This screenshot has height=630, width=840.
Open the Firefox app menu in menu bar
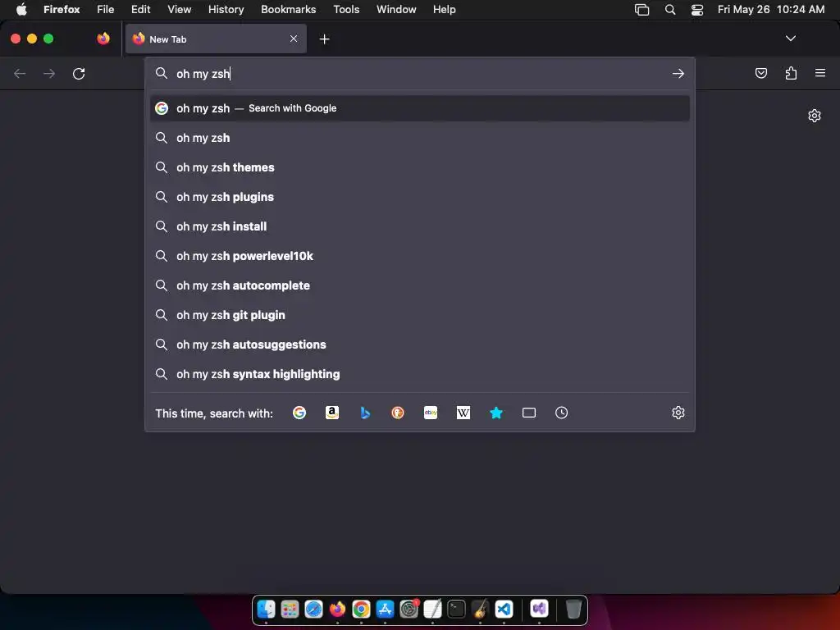coord(62,9)
